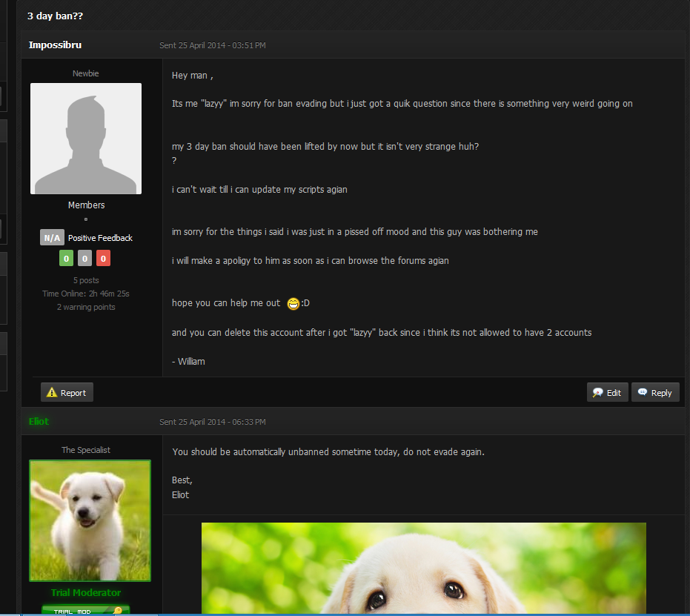Click the Edit button on Impossibru's message

pyautogui.click(x=607, y=392)
